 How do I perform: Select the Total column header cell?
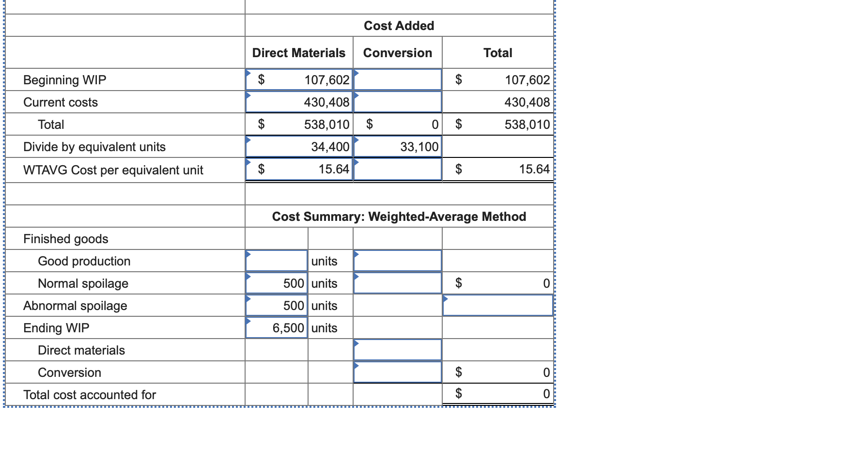pyautogui.click(x=497, y=53)
